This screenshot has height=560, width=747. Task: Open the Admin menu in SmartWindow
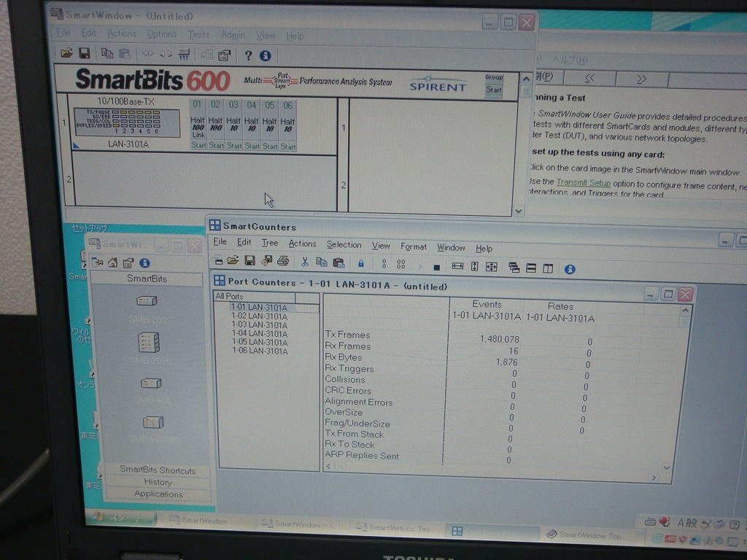pyautogui.click(x=233, y=35)
